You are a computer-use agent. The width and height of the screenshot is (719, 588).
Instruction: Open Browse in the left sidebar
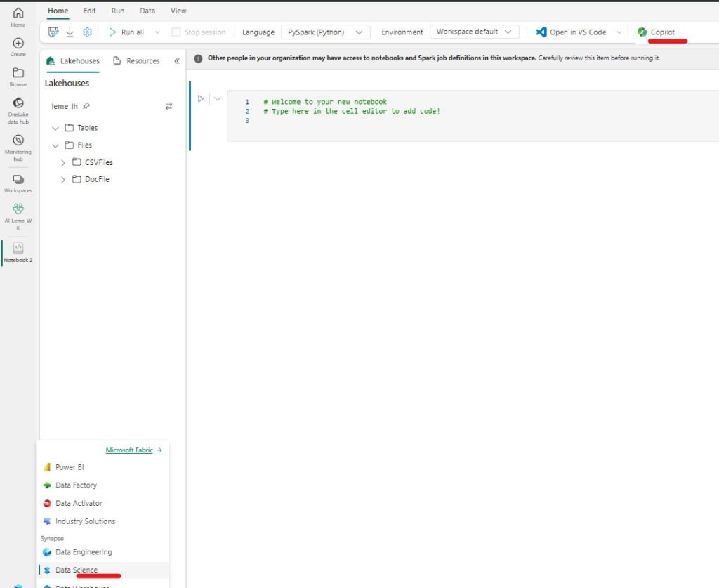tap(18, 77)
